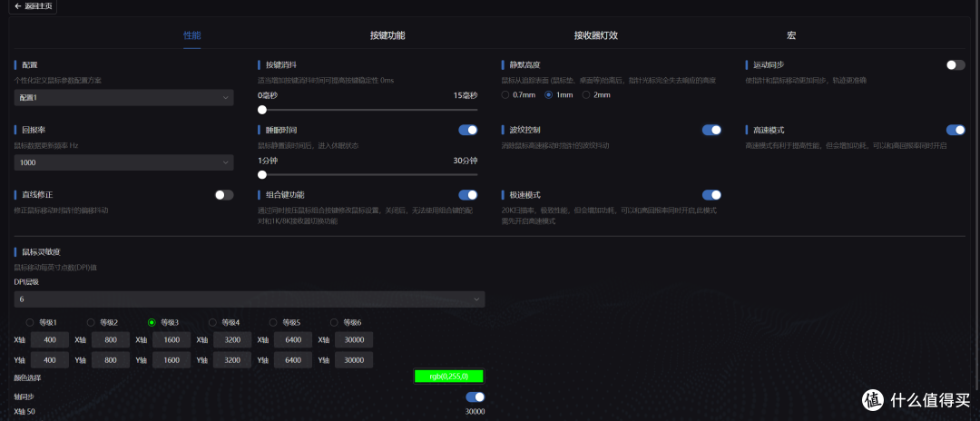
Task: Select DPI 等级1 radio button
Action: tap(30, 322)
